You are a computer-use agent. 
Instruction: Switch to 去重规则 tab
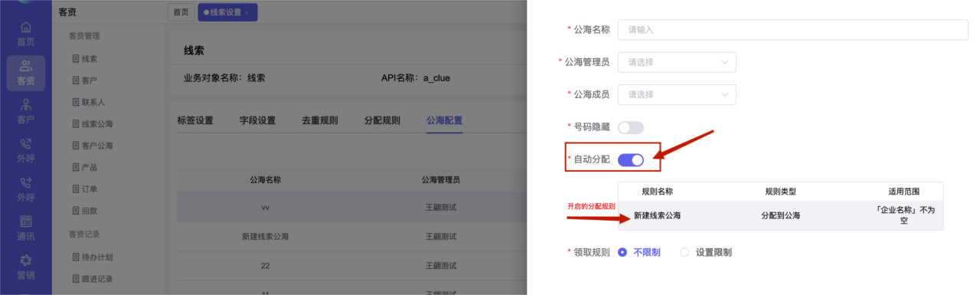click(x=320, y=120)
